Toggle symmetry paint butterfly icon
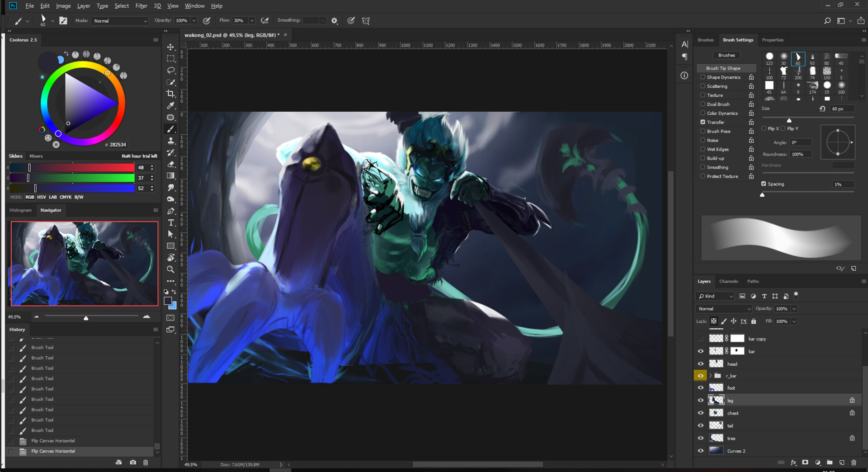The height and width of the screenshot is (472, 868). pyautogui.click(x=366, y=21)
